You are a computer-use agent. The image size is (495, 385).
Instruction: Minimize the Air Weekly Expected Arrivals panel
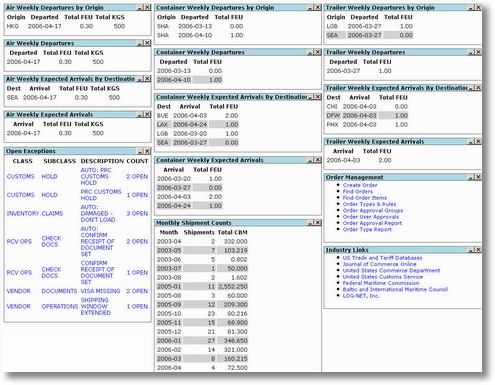(x=140, y=114)
